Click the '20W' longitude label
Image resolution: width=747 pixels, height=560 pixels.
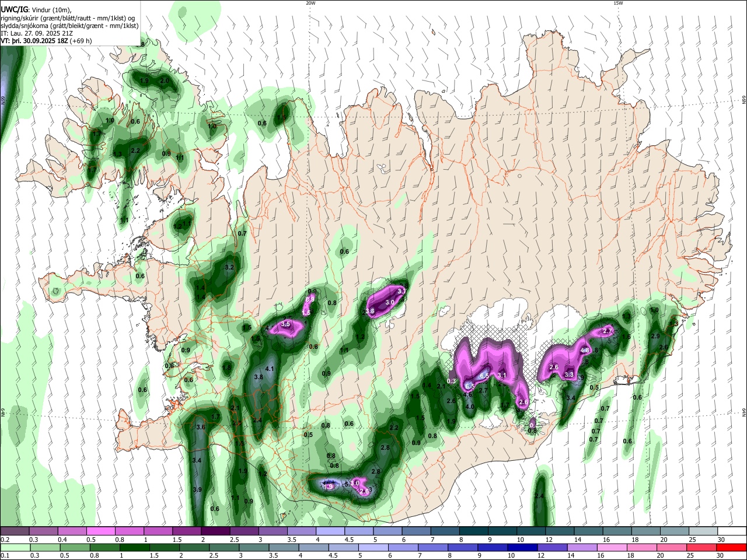[x=310, y=3]
